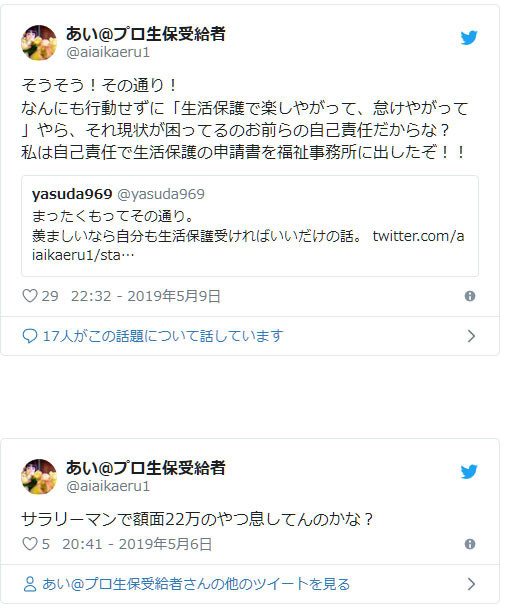Click the speech bubble conversation icon
Screen dimensions: 520x612
point(30,336)
